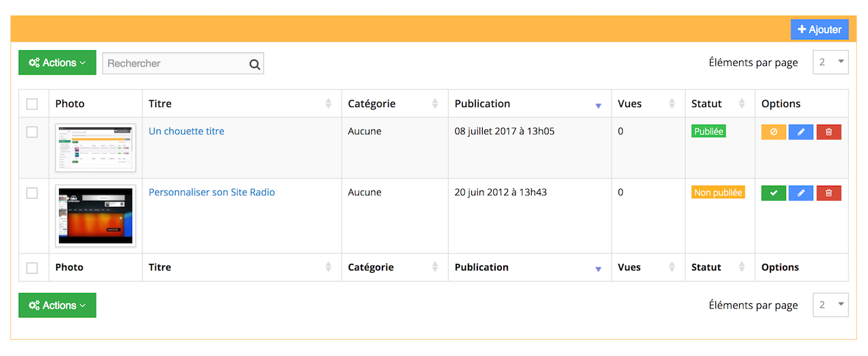This screenshot has height=356, width=868.
Task: Click the Ajouter button
Action: (820, 29)
